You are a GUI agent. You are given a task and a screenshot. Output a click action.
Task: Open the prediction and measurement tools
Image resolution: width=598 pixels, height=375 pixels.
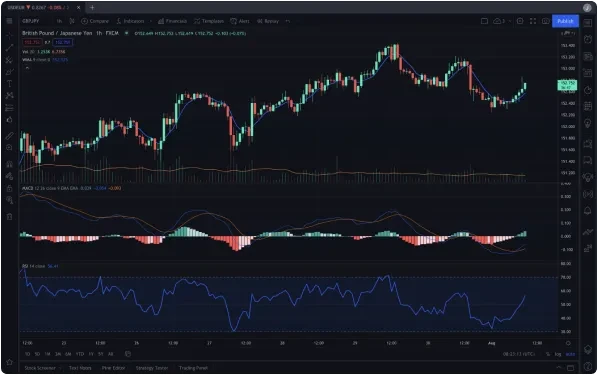point(10,108)
